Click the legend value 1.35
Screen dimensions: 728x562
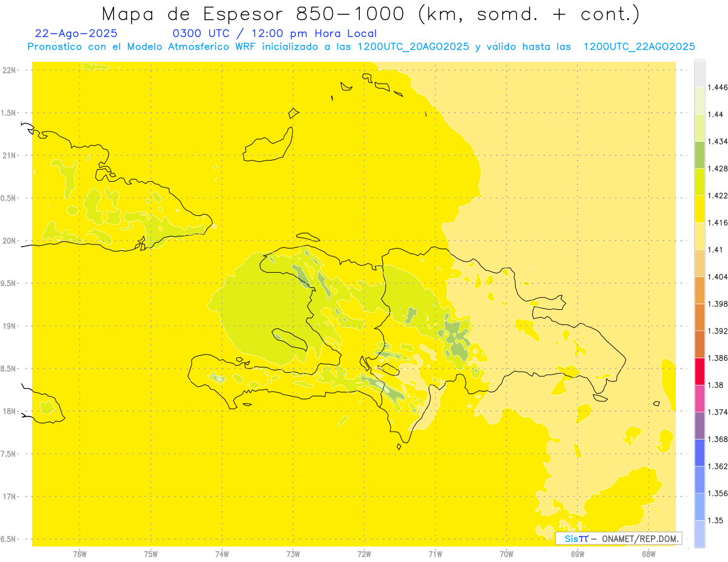pyautogui.click(x=716, y=520)
